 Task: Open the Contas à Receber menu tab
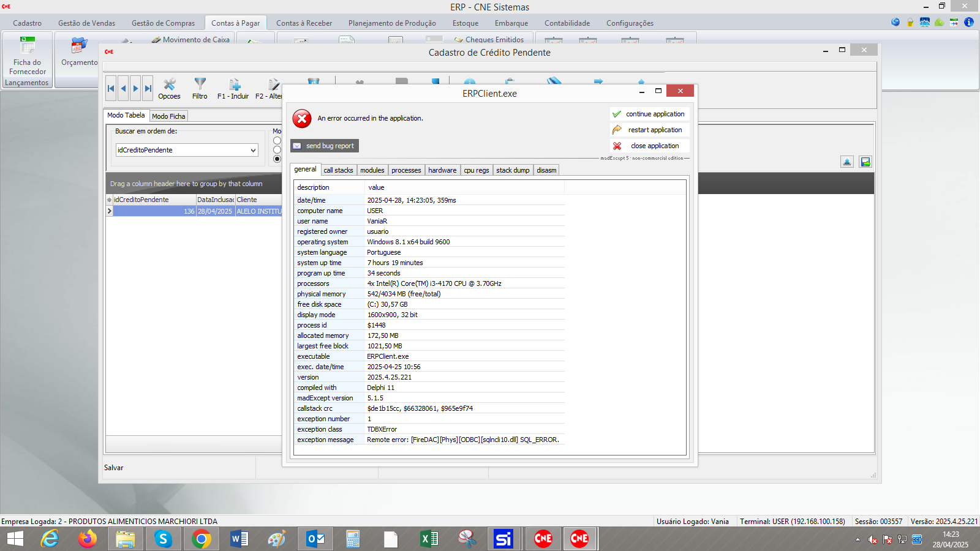(x=304, y=23)
